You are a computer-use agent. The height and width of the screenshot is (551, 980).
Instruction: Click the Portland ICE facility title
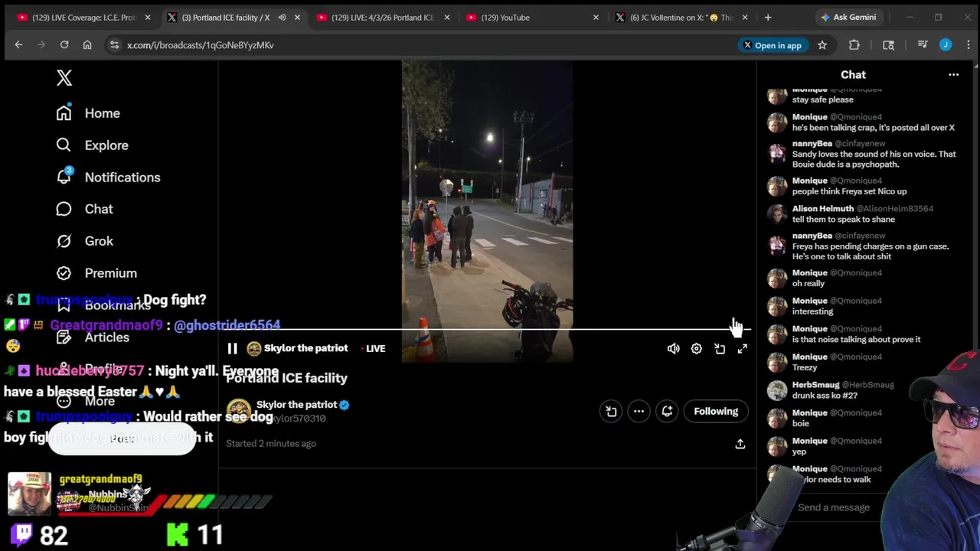click(x=286, y=378)
